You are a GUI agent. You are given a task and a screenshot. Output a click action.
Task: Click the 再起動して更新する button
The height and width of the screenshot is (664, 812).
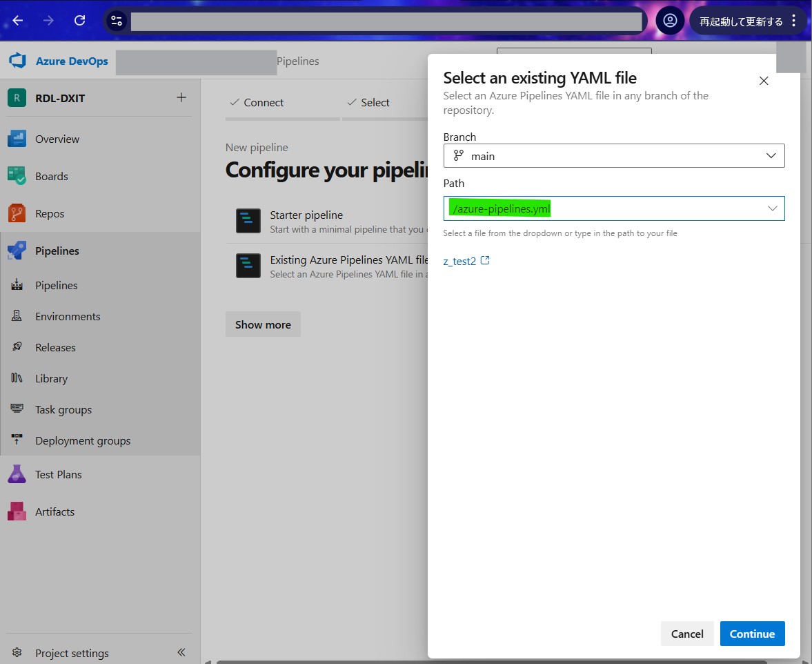pos(741,21)
